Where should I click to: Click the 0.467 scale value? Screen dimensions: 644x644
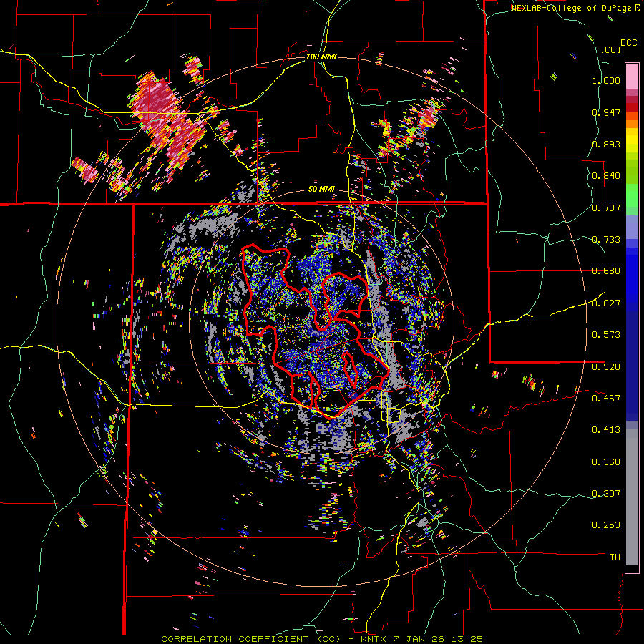[606, 398]
